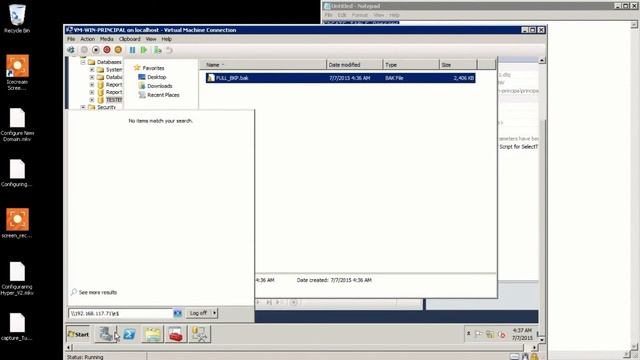Open the Notepad File menu
The width and height of the screenshot is (640, 360).
(x=329, y=15)
